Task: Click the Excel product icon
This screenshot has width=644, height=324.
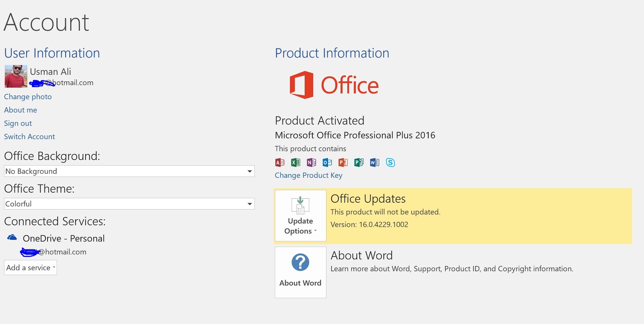Action: pyautogui.click(x=295, y=162)
